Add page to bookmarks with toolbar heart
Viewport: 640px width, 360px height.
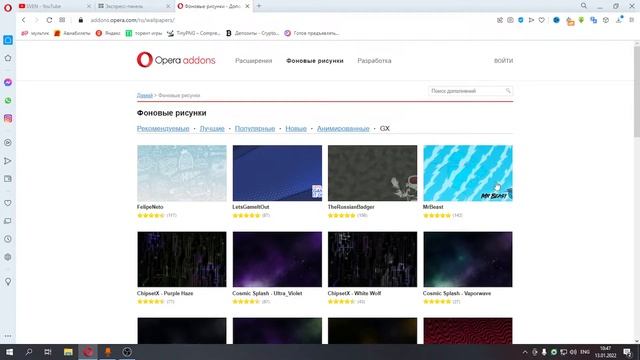542,20
